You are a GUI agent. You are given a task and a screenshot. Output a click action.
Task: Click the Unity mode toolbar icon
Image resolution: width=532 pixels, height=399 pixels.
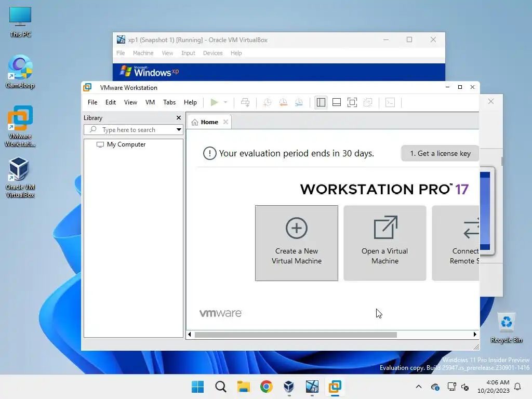368,102
